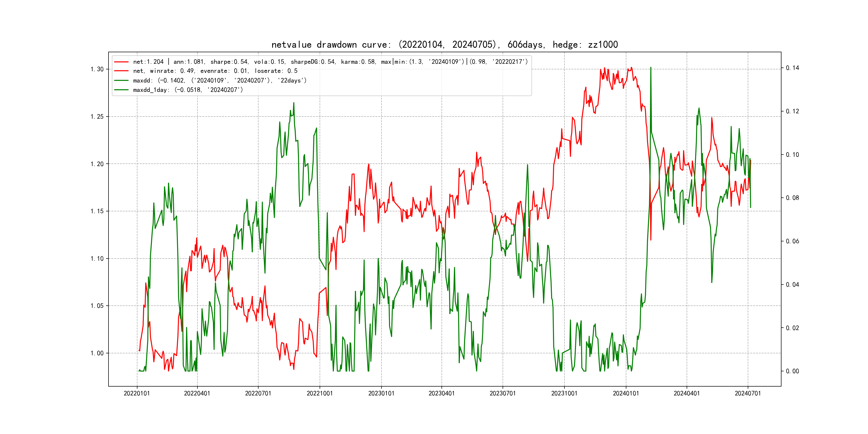Click the chart title text
868x434 pixels.
444,45
